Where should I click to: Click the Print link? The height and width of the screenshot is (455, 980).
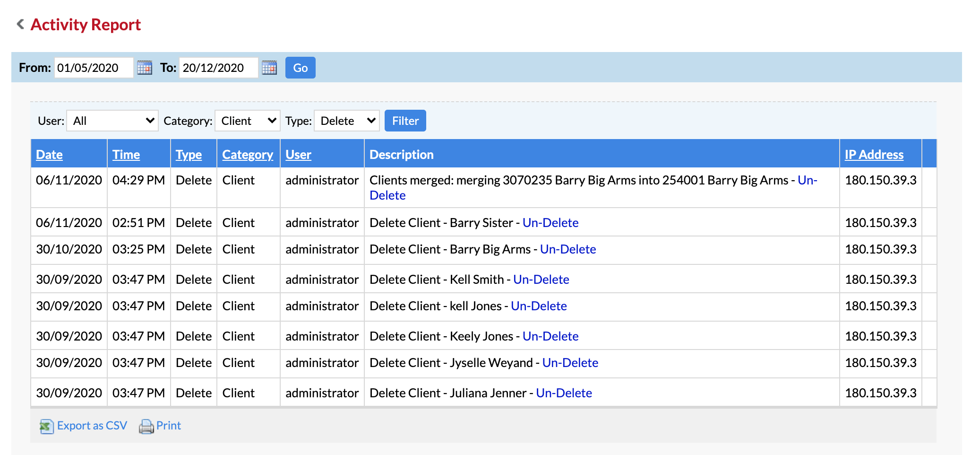click(x=169, y=426)
